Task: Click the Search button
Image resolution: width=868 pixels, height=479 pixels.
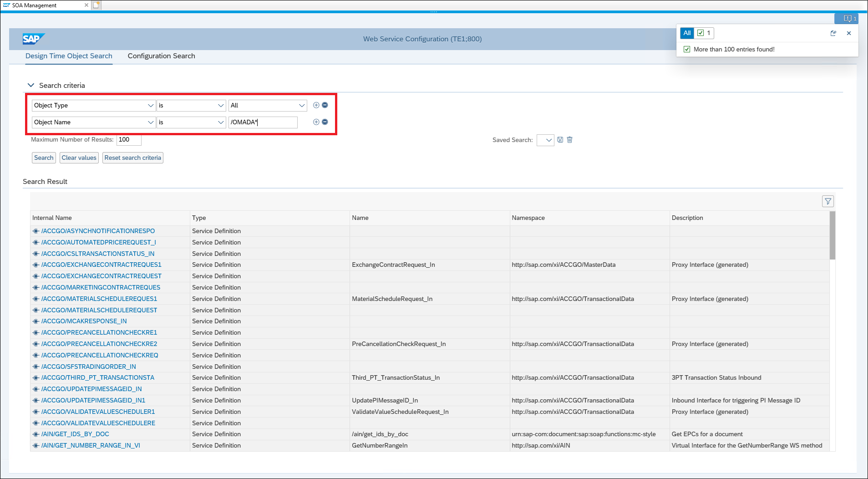Action: pyautogui.click(x=44, y=158)
